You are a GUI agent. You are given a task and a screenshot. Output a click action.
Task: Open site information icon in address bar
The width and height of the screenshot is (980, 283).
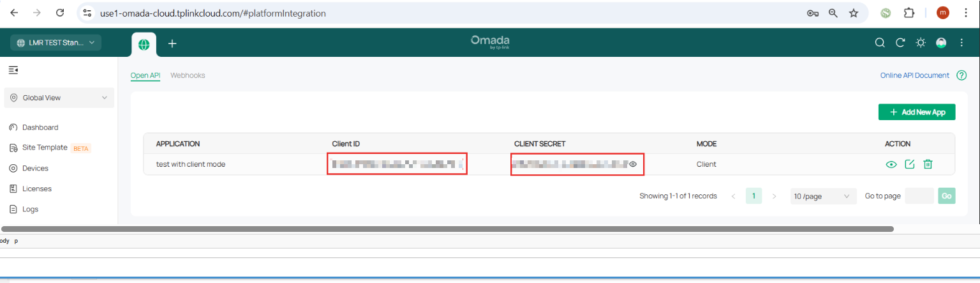88,13
